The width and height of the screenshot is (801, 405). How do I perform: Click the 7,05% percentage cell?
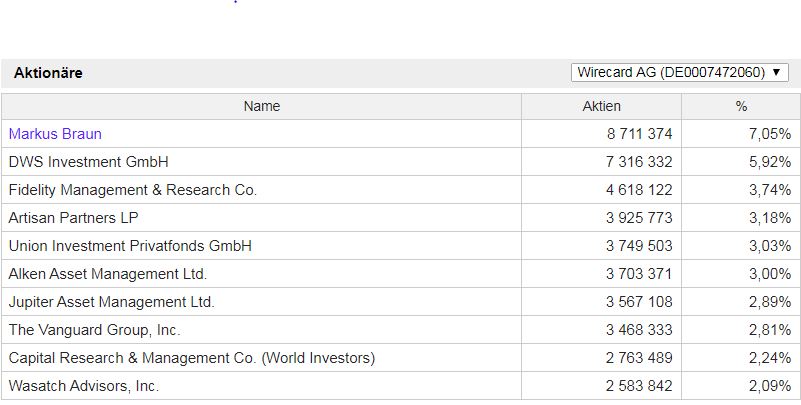pyautogui.click(x=769, y=134)
